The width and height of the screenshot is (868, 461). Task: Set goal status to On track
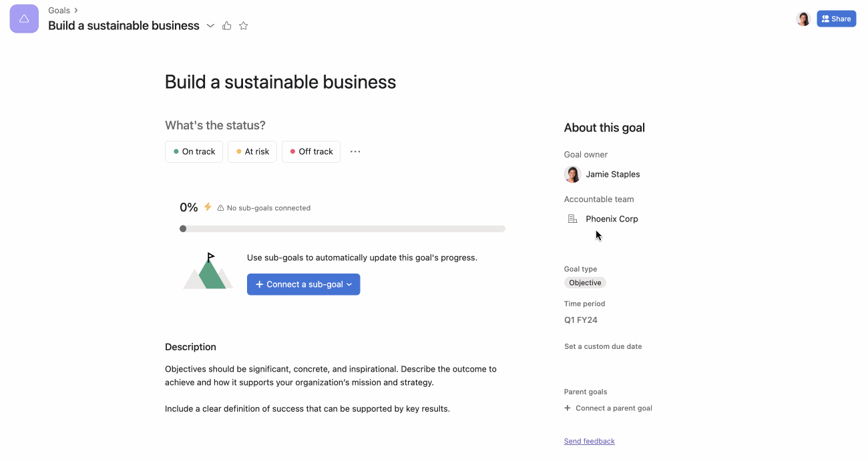(194, 151)
